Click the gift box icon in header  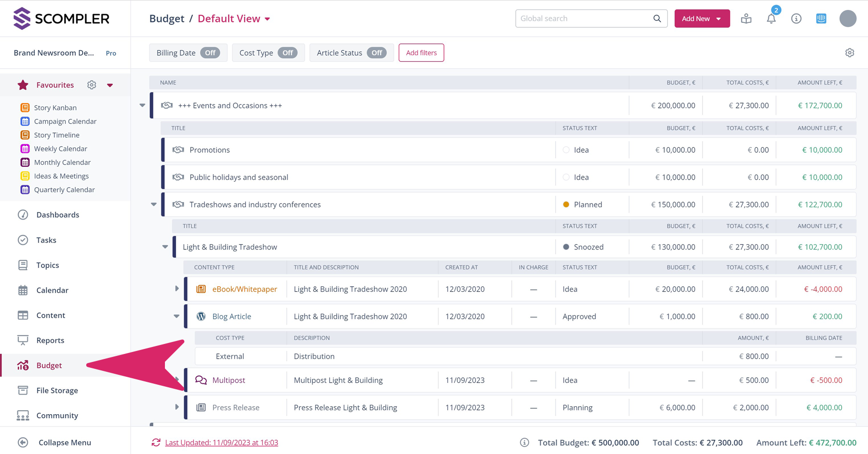pyautogui.click(x=746, y=19)
